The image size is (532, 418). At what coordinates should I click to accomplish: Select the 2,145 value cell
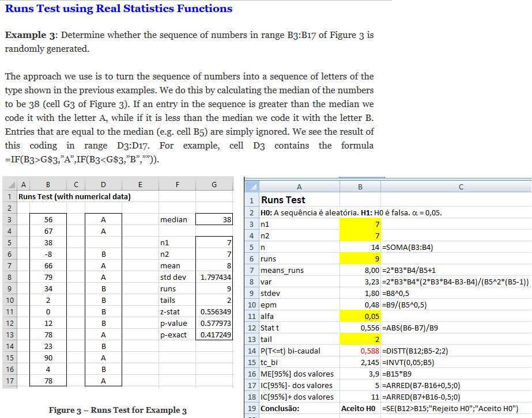[x=360, y=363]
